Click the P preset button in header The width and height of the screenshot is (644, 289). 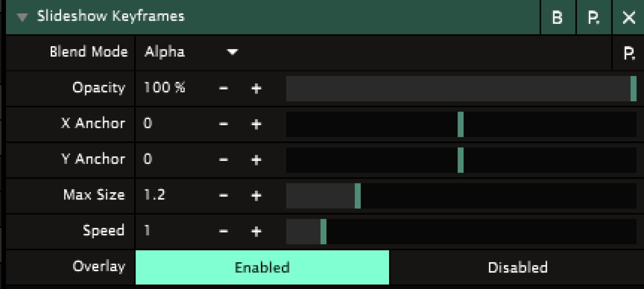click(593, 17)
